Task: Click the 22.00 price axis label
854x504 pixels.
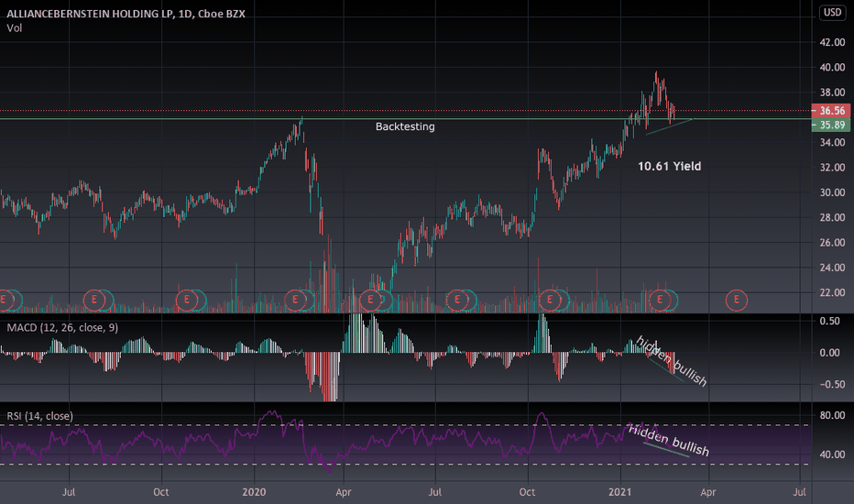Action: 832,292
